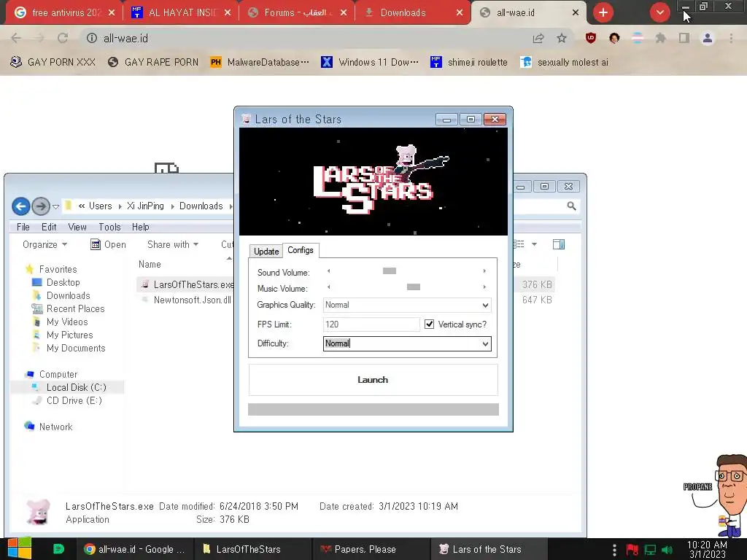Open the uBlock Origin extension icon
This screenshot has width=747, height=560.
(x=591, y=38)
